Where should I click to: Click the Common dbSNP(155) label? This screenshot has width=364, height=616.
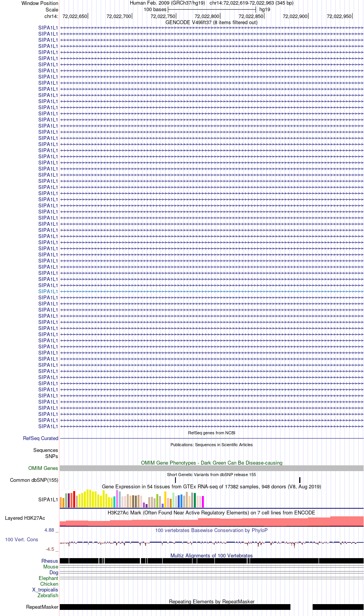(34, 480)
